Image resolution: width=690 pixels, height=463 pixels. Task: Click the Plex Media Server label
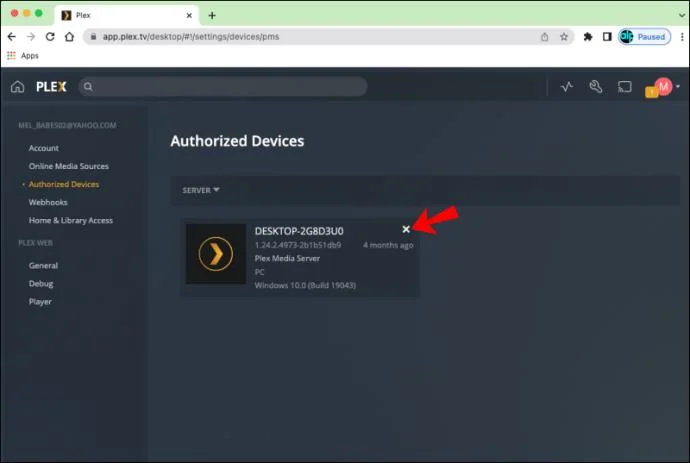(x=287, y=258)
